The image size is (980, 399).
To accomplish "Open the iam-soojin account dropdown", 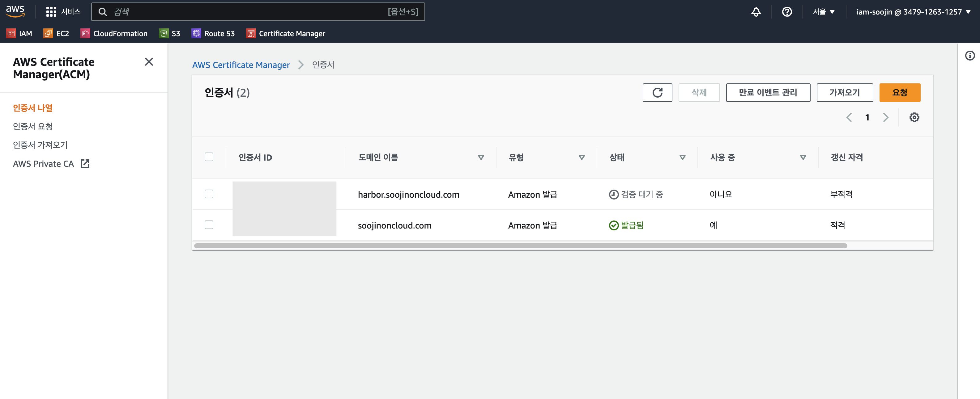I will coord(913,12).
